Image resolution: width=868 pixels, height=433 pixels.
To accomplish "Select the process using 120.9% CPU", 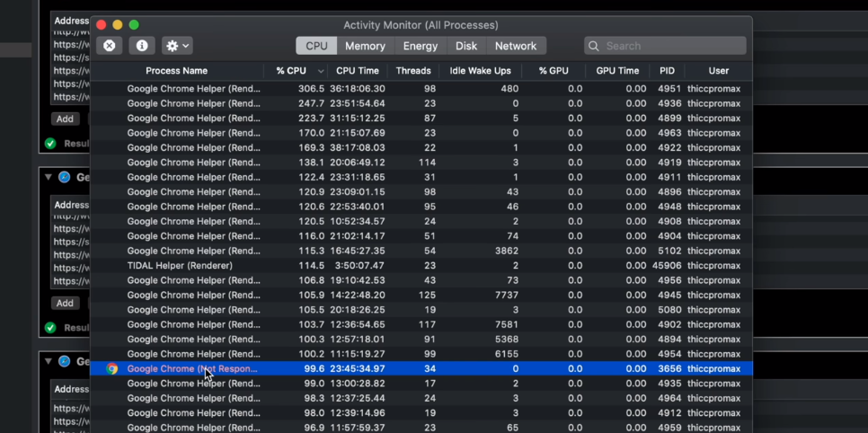I will coord(421,192).
